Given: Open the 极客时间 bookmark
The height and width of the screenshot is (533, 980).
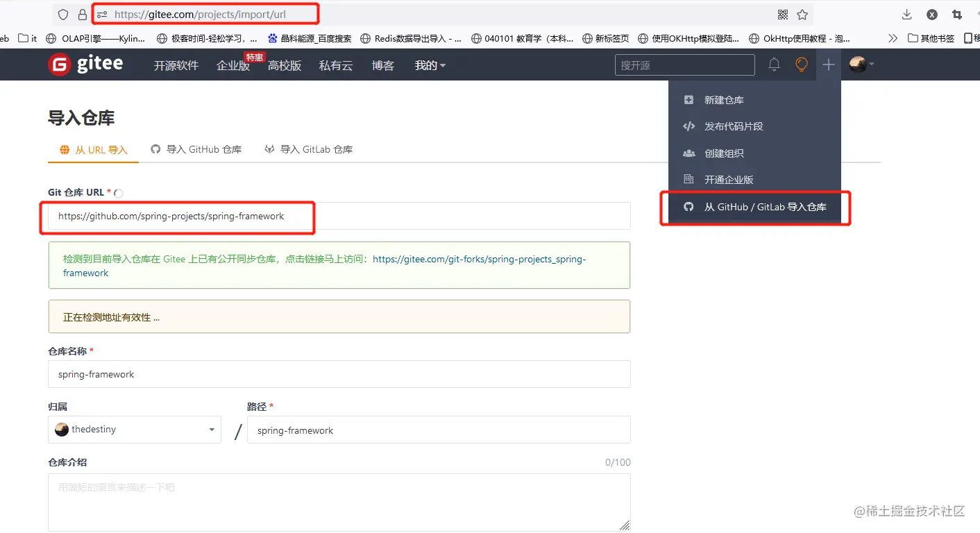Looking at the screenshot, I should click(x=208, y=38).
